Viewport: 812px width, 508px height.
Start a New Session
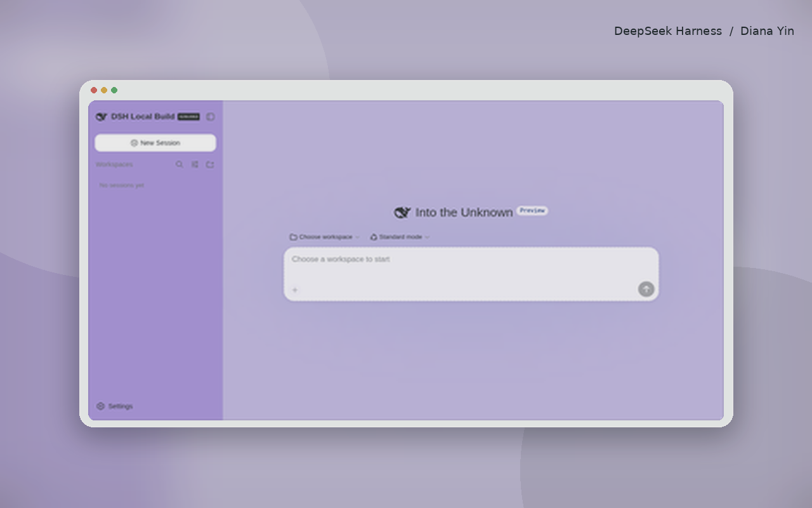[155, 143]
